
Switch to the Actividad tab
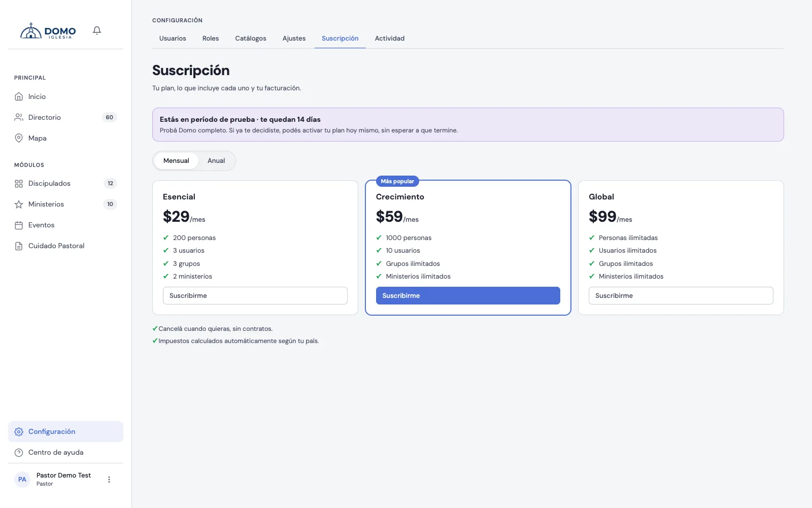(390, 39)
